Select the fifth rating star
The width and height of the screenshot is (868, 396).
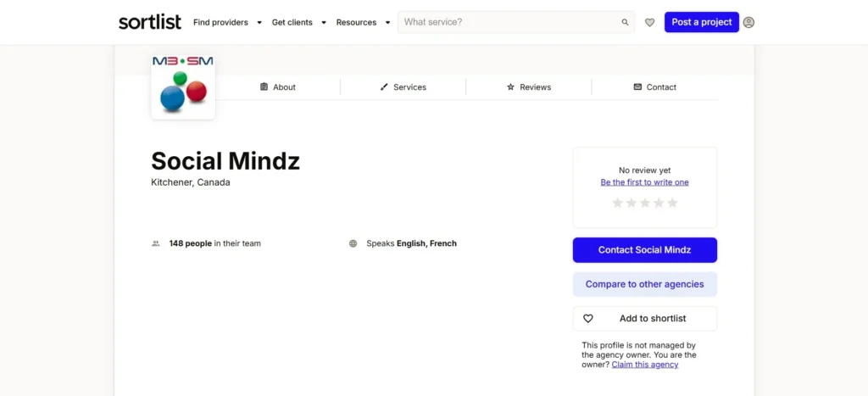coord(672,203)
